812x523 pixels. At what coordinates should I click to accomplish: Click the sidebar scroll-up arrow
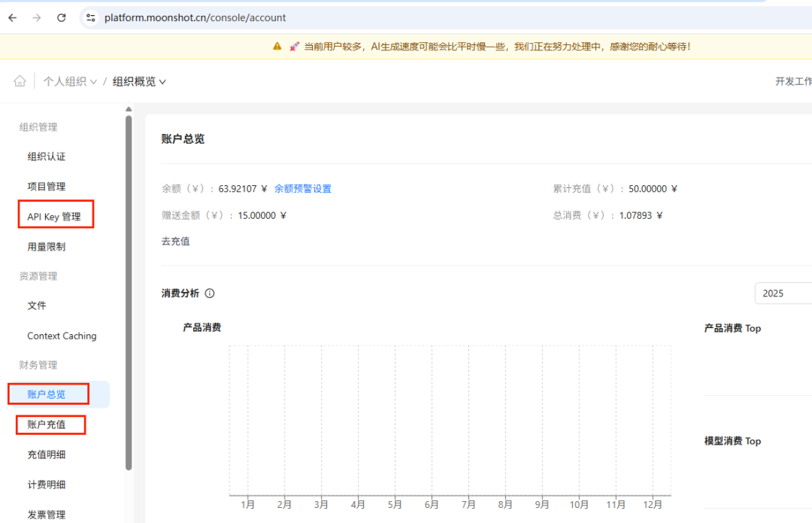click(x=129, y=109)
